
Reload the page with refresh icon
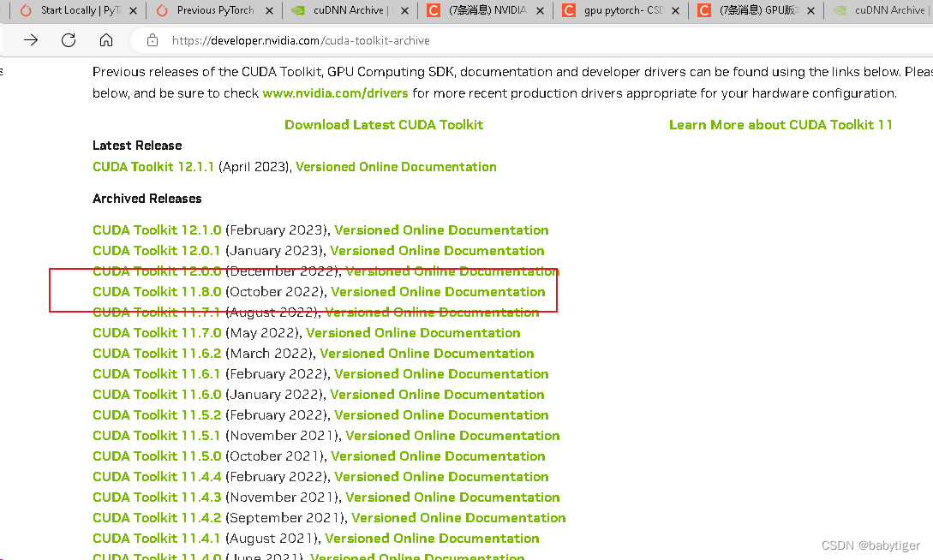tap(69, 40)
